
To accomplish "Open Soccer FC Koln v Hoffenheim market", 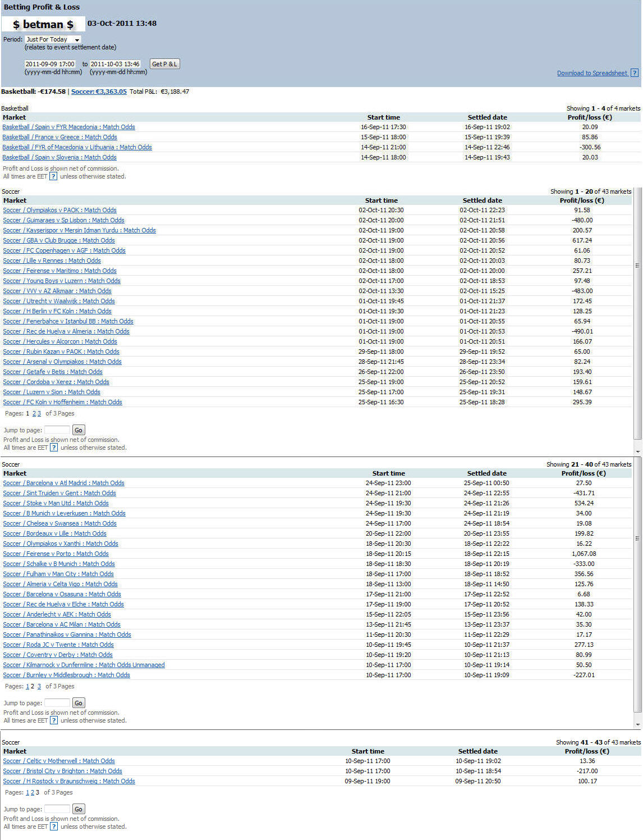I will point(62,402).
